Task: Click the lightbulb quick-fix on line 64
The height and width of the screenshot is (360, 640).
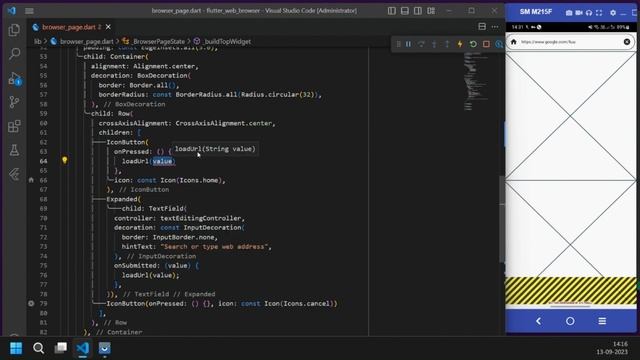Action: (64, 160)
